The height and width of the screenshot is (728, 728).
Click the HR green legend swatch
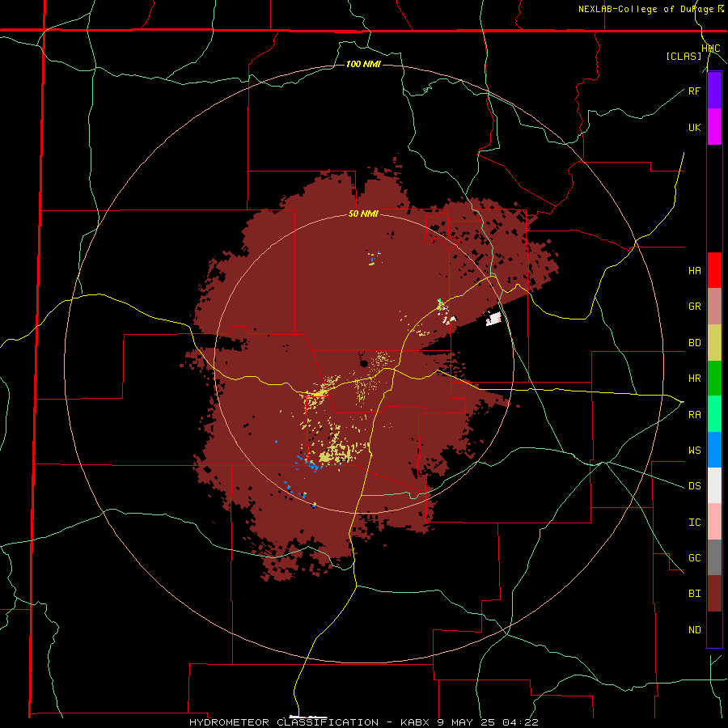tap(714, 379)
